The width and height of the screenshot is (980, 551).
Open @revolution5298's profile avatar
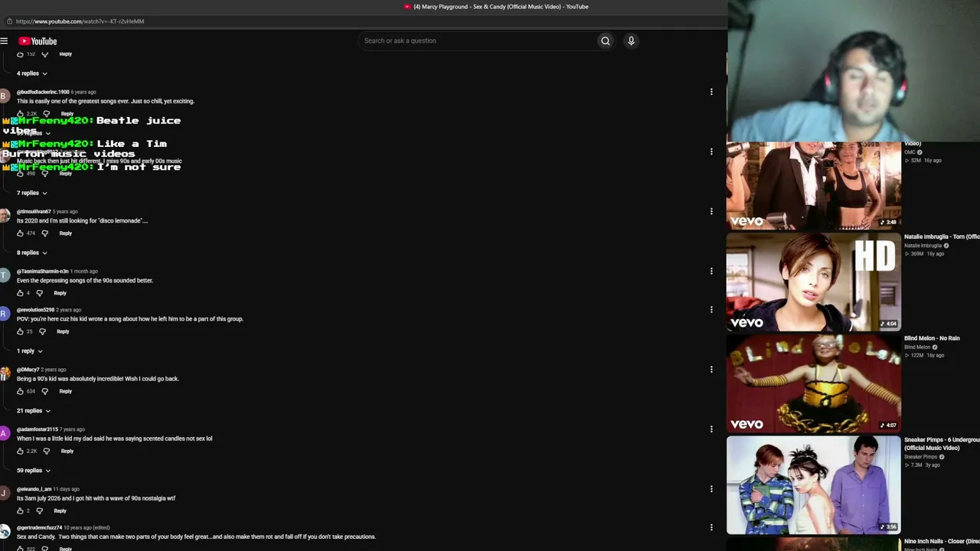[x=4, y=314]
